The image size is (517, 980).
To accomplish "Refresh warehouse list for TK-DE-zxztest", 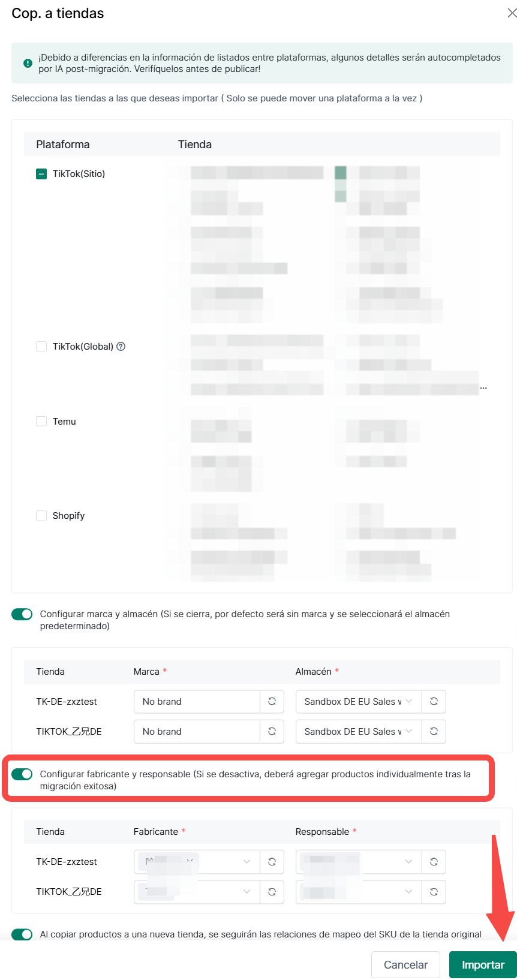I will [x=434, y=701].
